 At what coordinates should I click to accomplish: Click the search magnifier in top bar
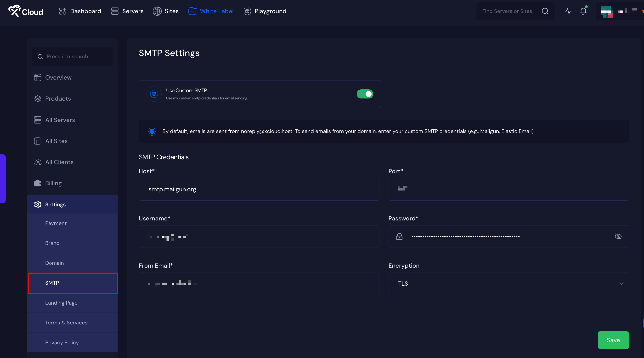[545, 11]
